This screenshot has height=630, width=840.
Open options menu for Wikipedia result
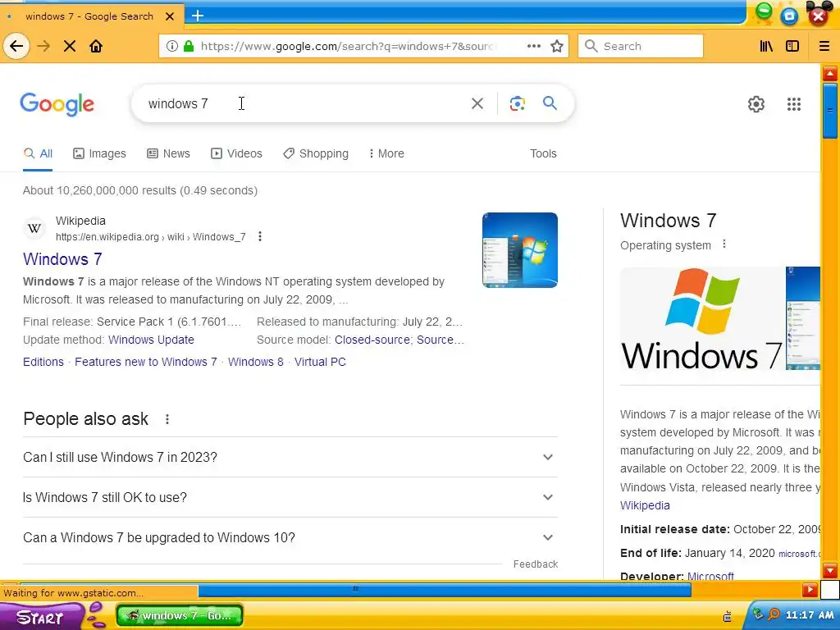coord(260,236)
